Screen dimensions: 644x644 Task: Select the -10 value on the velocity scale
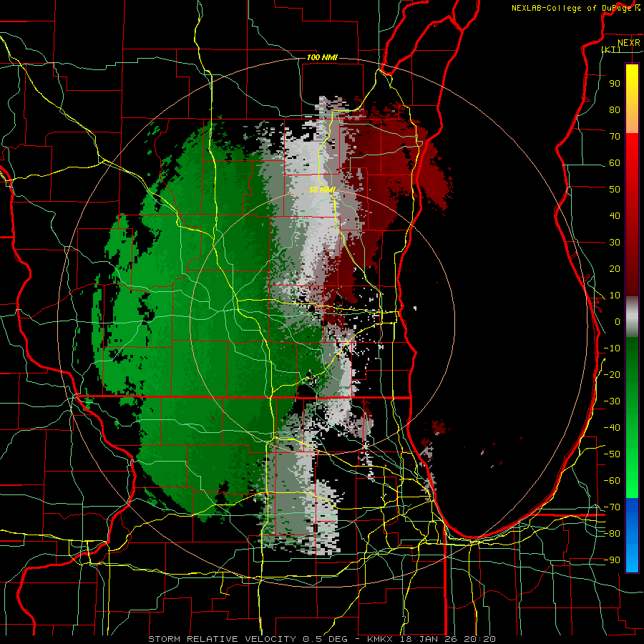tap(612, 348)
